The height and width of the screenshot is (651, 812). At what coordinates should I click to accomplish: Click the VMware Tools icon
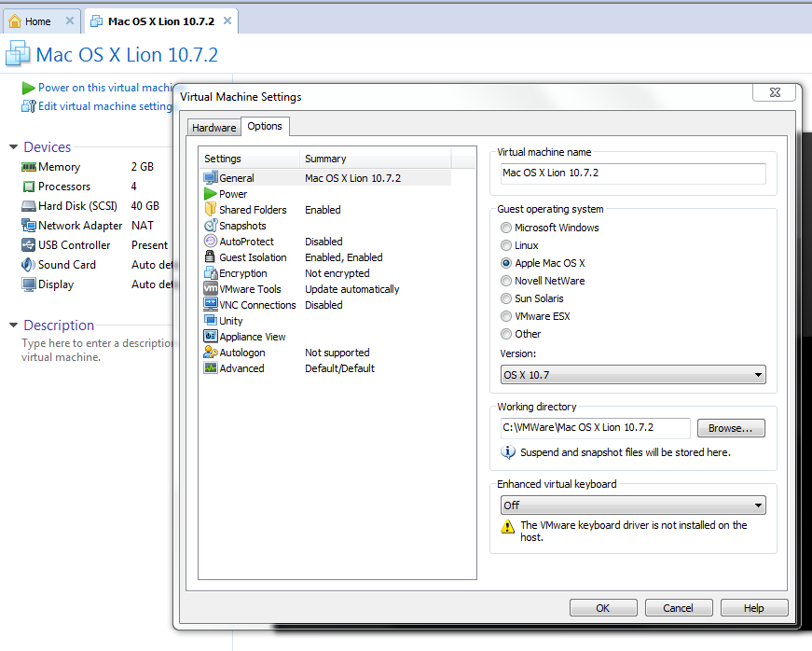pos(211,289)
